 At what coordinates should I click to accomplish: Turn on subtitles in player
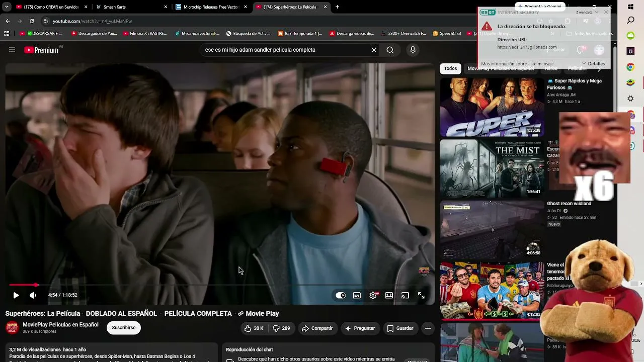click(357, 295)
